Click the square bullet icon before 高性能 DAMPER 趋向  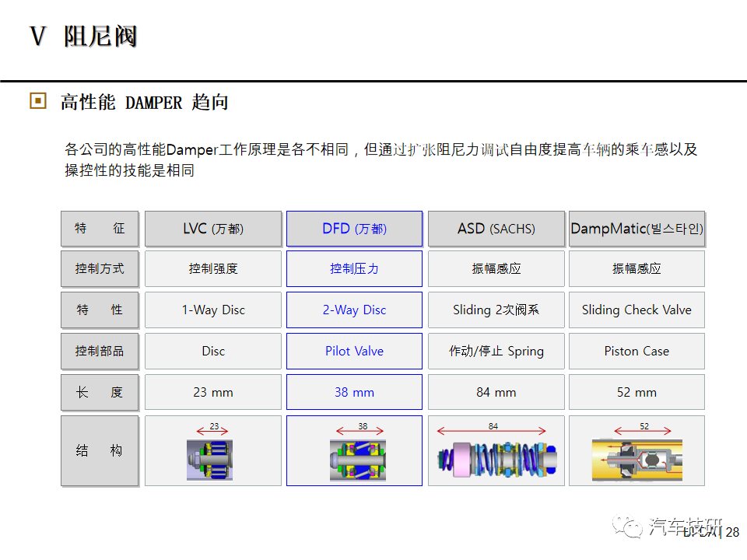point(37,101)
